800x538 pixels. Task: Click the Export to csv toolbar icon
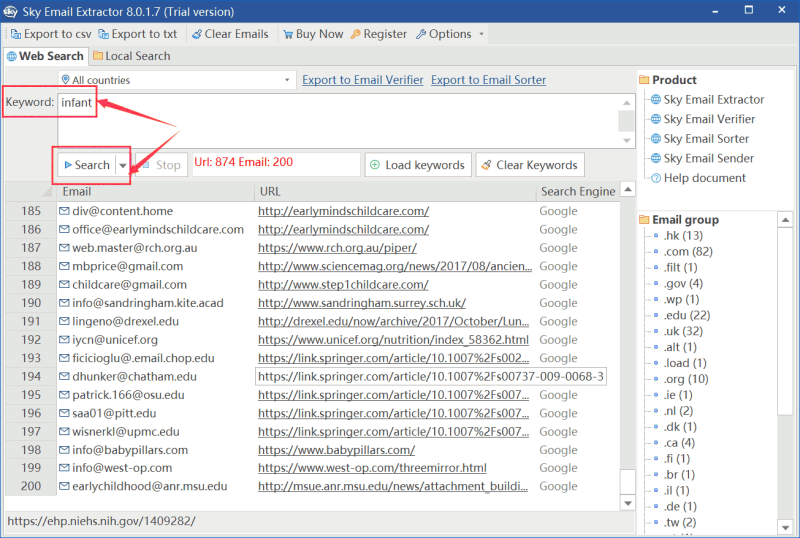(15, 34)
